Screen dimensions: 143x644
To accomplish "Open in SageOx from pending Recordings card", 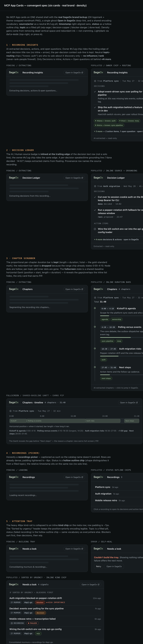I will [74, 477].
